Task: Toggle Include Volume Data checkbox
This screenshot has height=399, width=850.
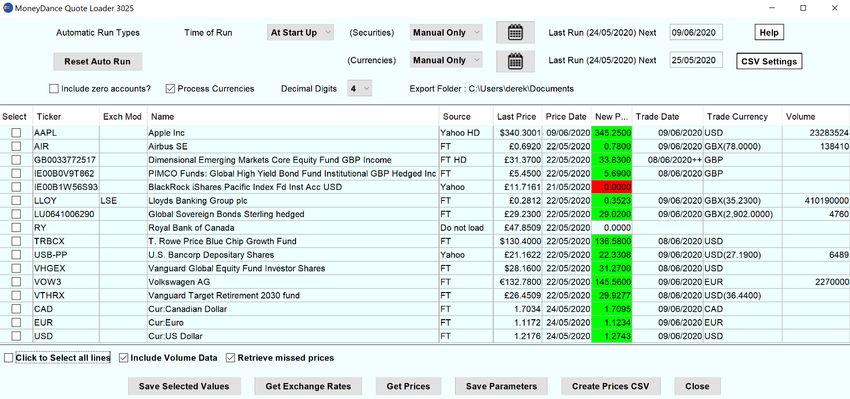Action: (124, 358)
